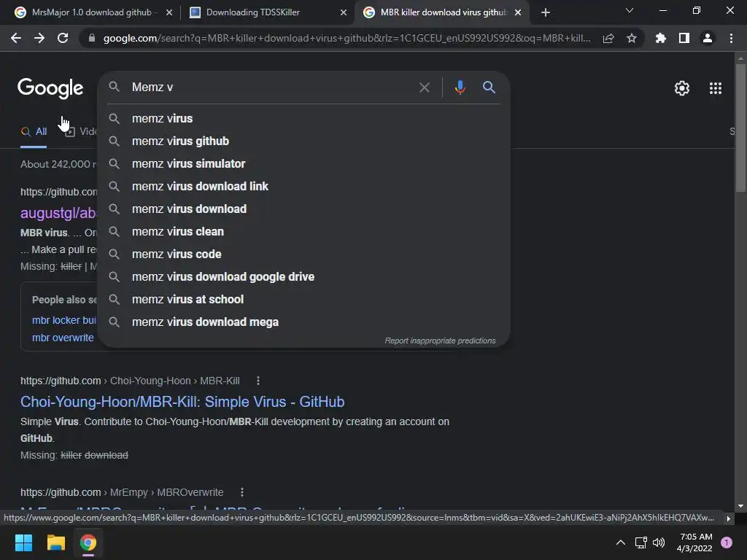This screenshot has width=747, height=560.
Task: Open File Explorer from taskbar
Action: pos(55,542)
